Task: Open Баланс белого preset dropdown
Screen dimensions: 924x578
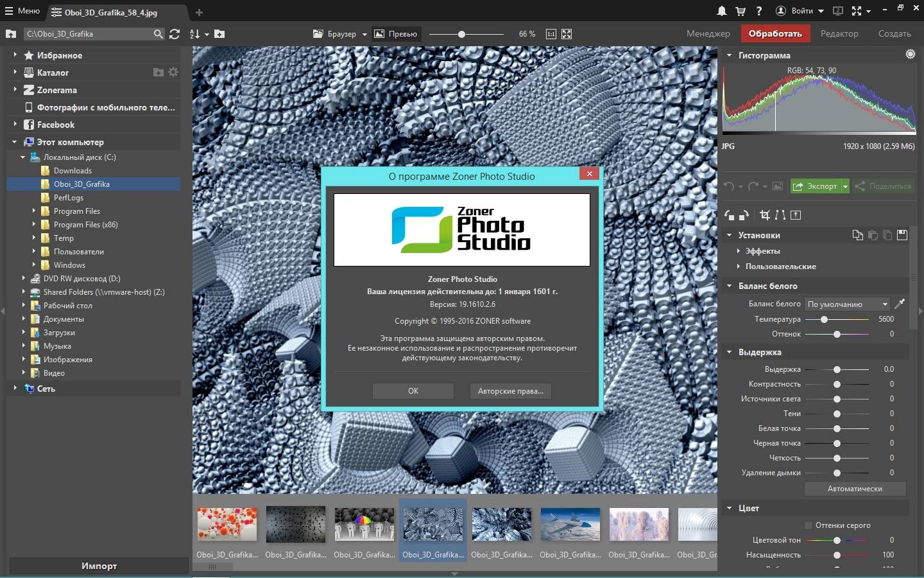Action: (x=848, y=304)
